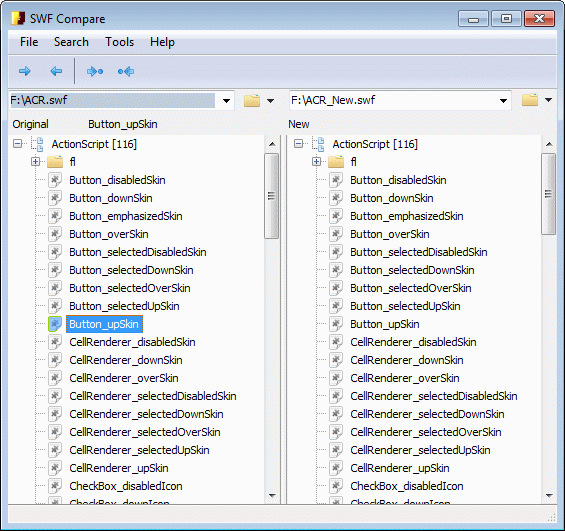Click the Original pane scrollbar thumb
This screenshot has width=565, height=531.
coord(271,196)
